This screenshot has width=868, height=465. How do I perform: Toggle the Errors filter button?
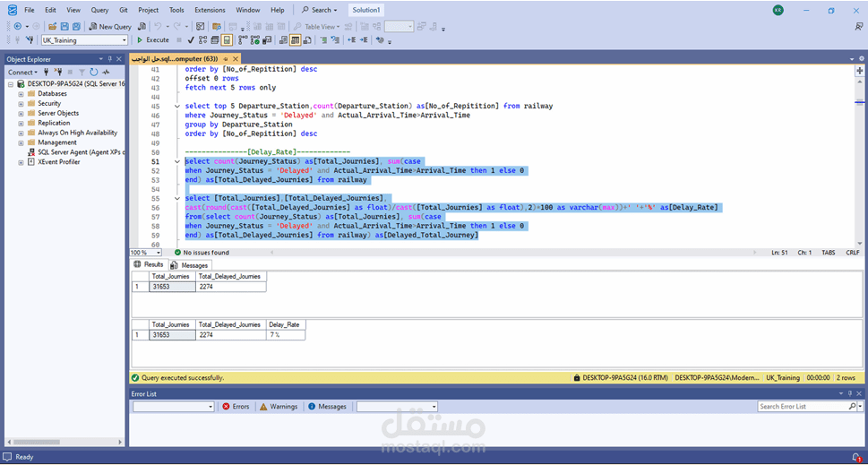coord(236,407)
